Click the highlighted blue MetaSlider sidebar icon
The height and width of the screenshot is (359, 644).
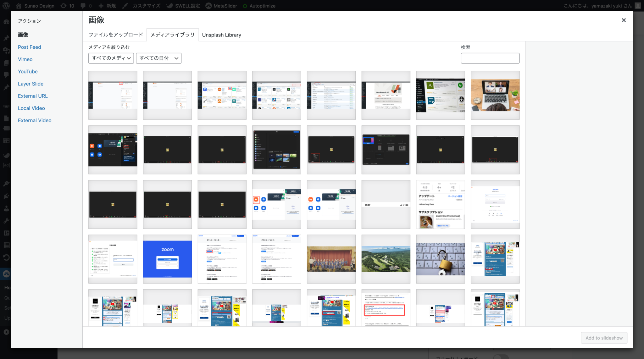[6, 273]
